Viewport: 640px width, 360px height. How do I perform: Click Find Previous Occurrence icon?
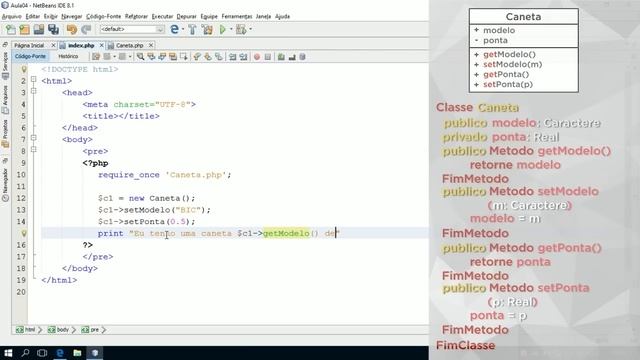click(151, 57)
